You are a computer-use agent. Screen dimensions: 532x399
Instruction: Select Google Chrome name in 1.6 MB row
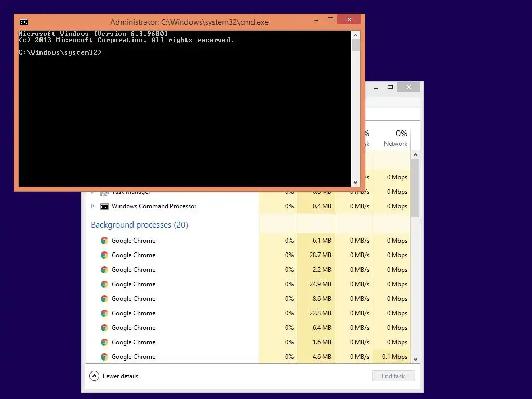click(x=134, y=343)
